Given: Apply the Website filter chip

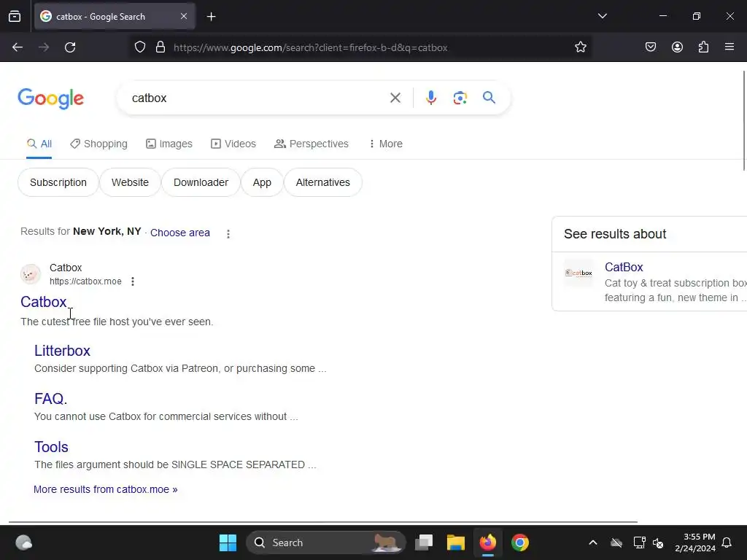Looking at the screenshot, I should 130,182.
